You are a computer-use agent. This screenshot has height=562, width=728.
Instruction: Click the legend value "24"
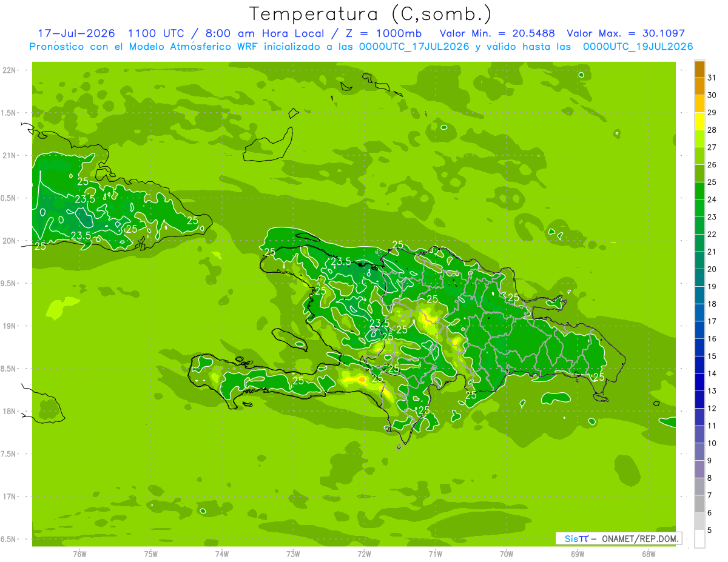click(x=712, y=199)
